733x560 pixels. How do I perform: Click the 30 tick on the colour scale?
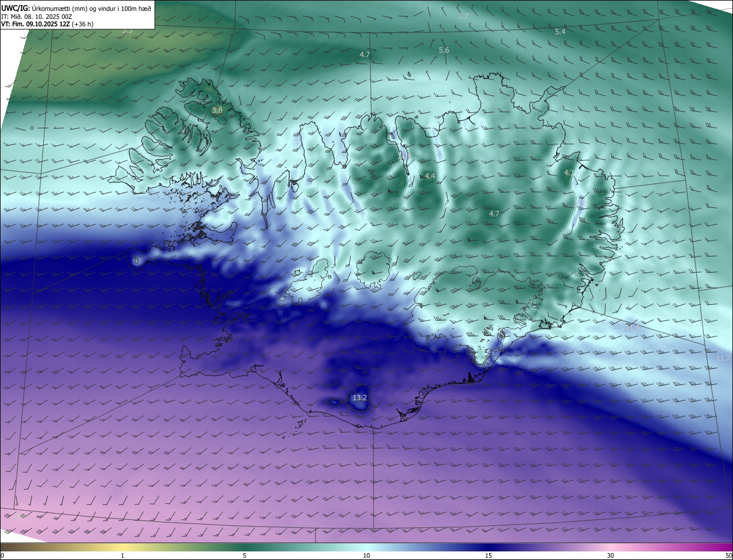pyautogui.click(x=610, y=555)
